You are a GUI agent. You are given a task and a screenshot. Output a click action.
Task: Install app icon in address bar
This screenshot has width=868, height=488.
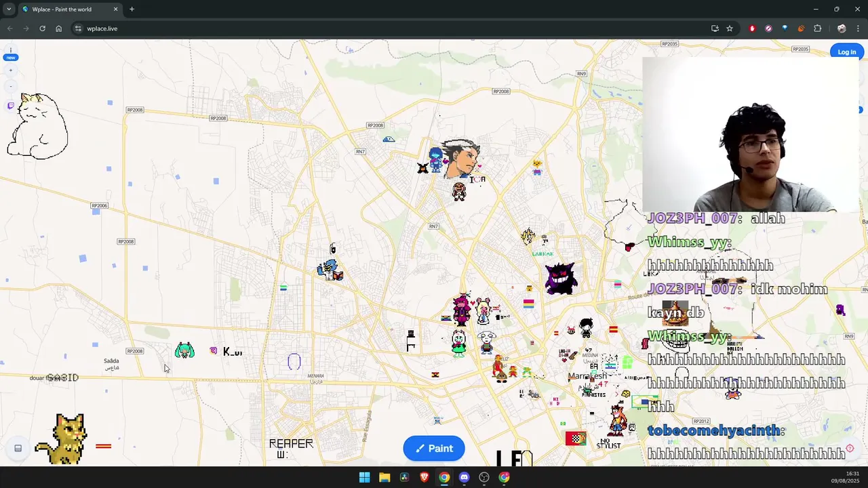click(x=715, y=28)
